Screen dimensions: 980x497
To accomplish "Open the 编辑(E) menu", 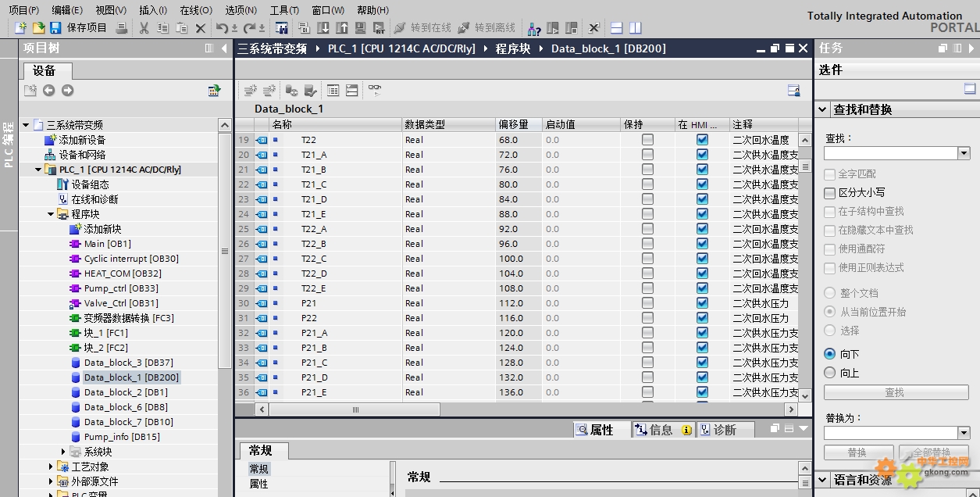I will (67, 10).
